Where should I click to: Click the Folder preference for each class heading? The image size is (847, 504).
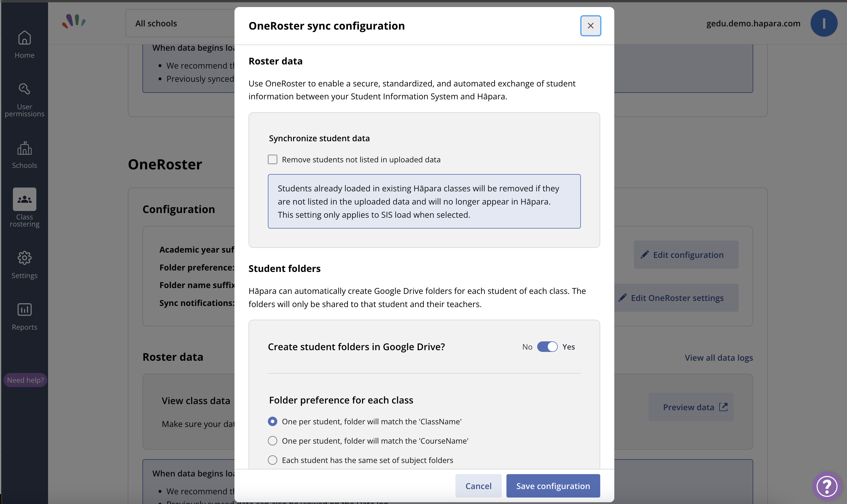(x=341, y=400)
